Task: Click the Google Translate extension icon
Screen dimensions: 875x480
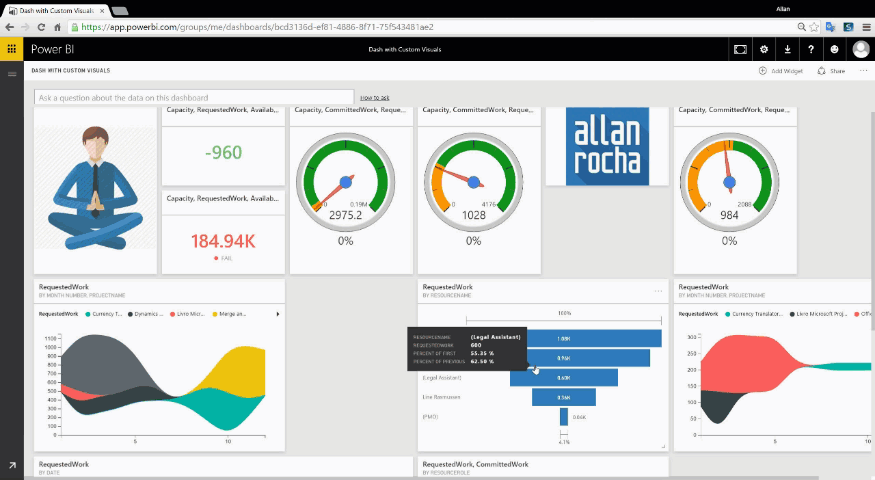Action: click(x=831, y=27)
